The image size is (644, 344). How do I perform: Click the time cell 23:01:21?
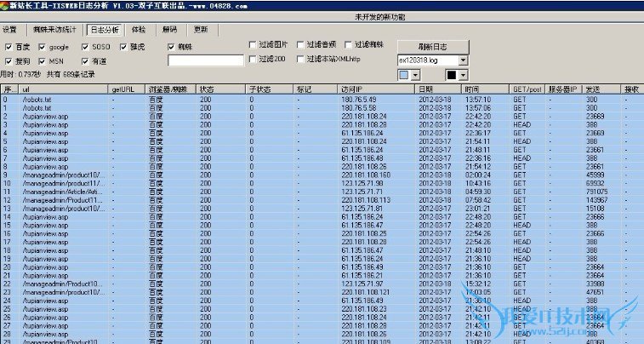(478, 209)
